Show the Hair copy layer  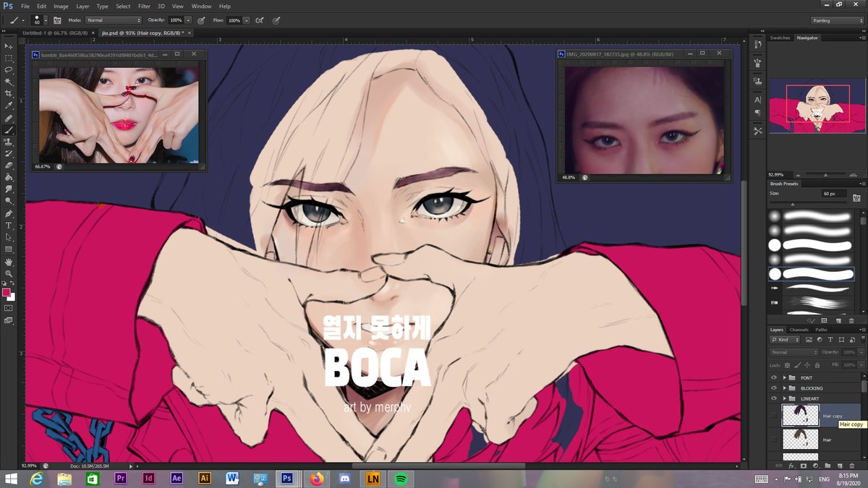point(774,415)
